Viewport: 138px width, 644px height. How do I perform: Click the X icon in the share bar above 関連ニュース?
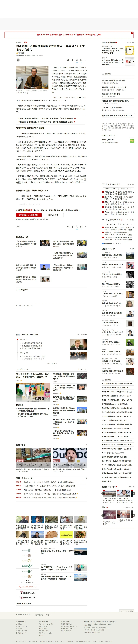click(x=77, y=226)
